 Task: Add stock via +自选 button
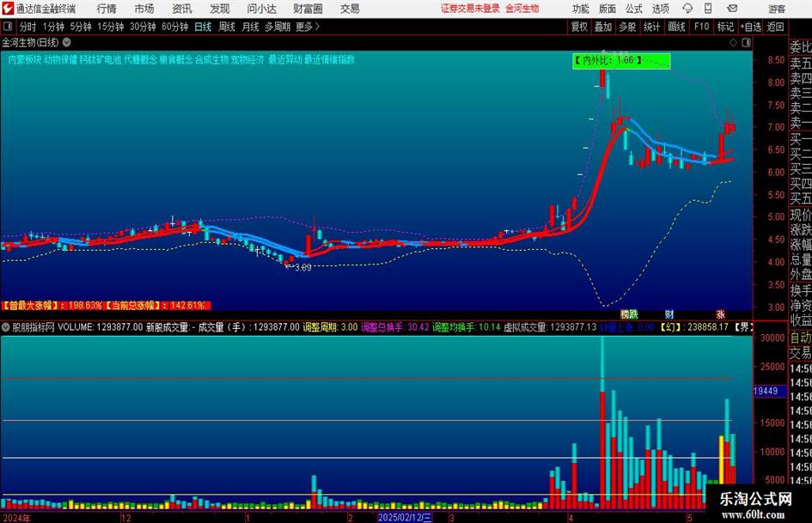(x=751, y=27)
